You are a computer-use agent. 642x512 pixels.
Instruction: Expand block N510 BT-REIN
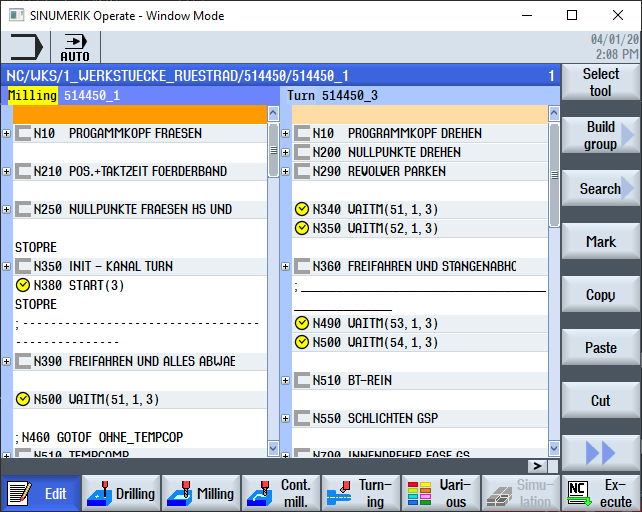(x=286, y=380)
